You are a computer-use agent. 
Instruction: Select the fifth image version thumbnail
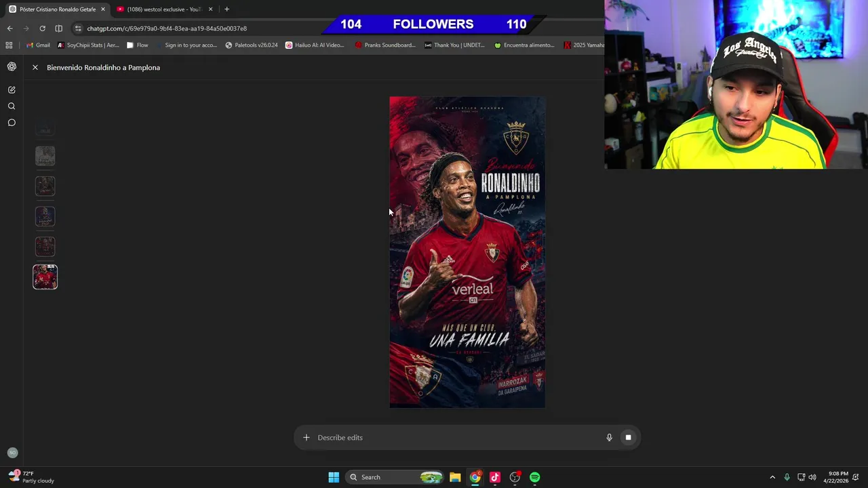45,247
